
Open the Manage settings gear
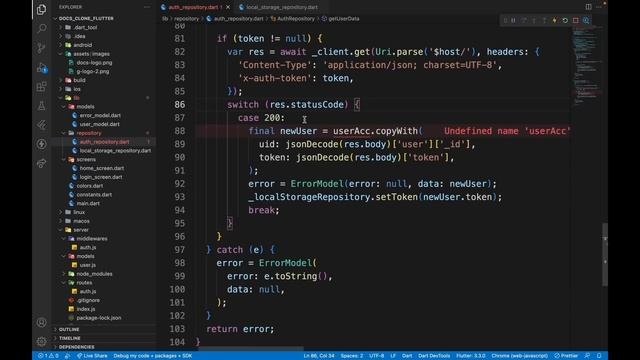(41, 341)
